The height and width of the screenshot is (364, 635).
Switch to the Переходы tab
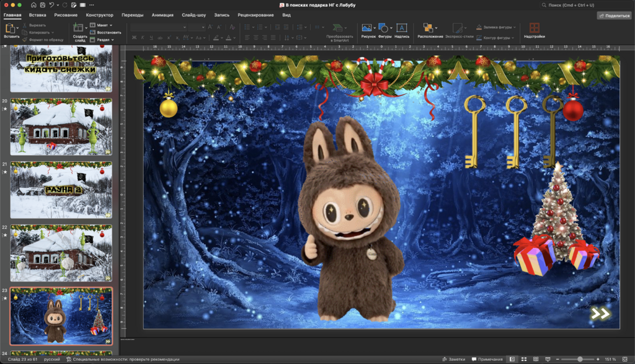133,15
